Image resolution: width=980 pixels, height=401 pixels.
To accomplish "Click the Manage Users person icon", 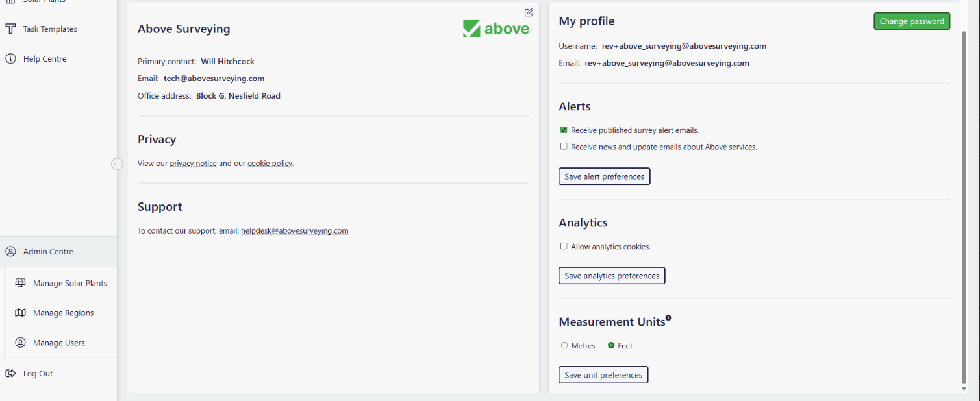I will point(21,343).
